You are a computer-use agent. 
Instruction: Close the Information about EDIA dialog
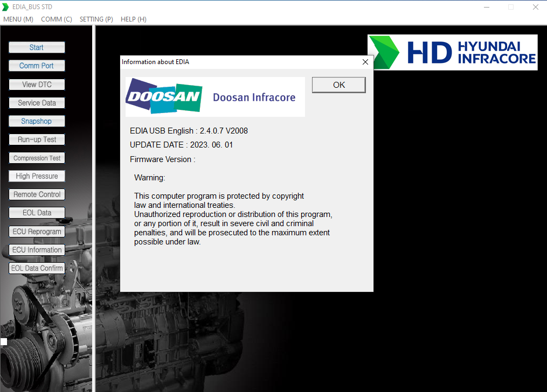tap(365, 62)
